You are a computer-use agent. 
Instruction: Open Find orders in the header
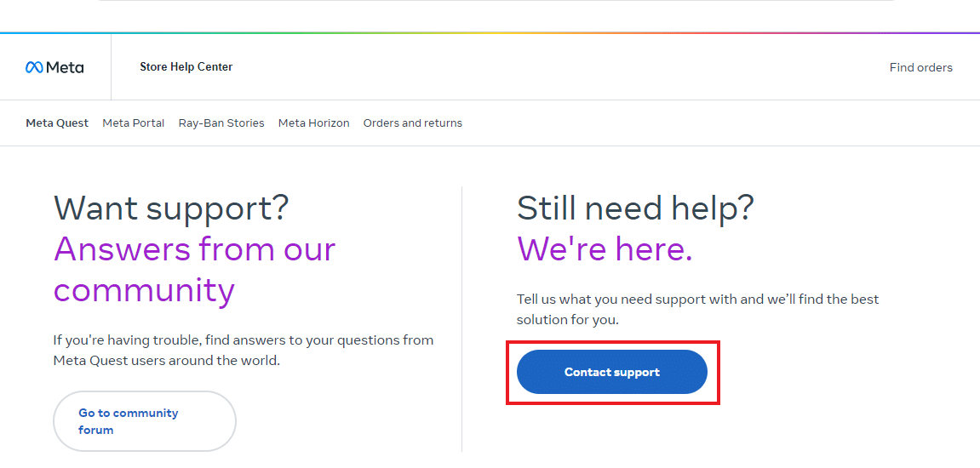click(x=920, y=67)
